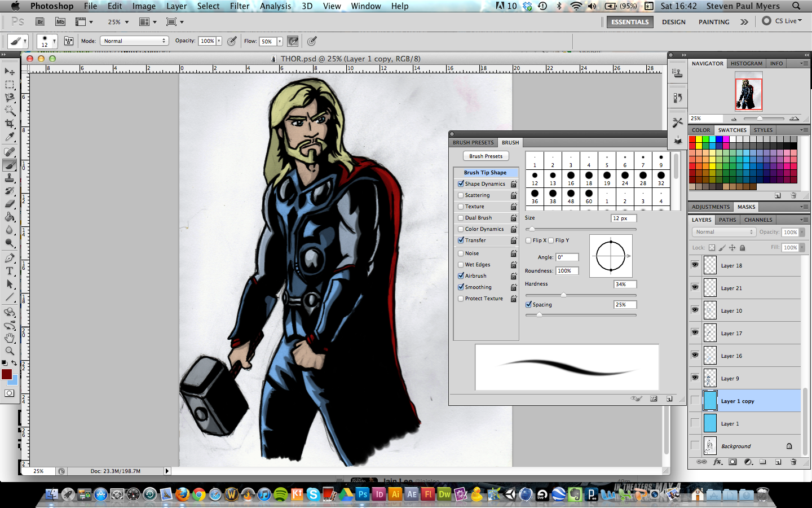Select the Zoom tool
The width and height of the screenshot is (812, 508).
pyautogui.click(x=10, y=351)
